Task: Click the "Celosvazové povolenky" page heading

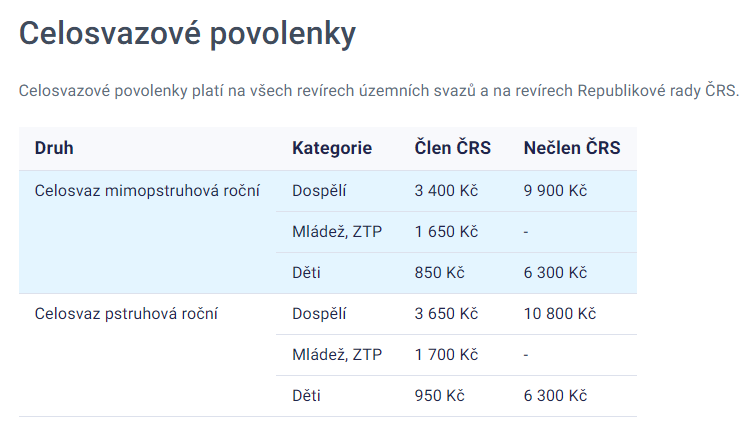Action: (x=187, y=35)
